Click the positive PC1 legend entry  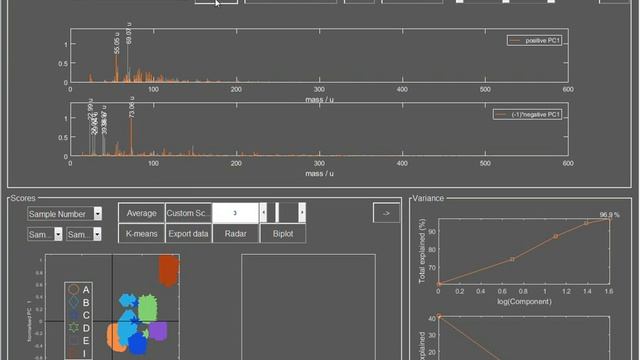[535, 40]
